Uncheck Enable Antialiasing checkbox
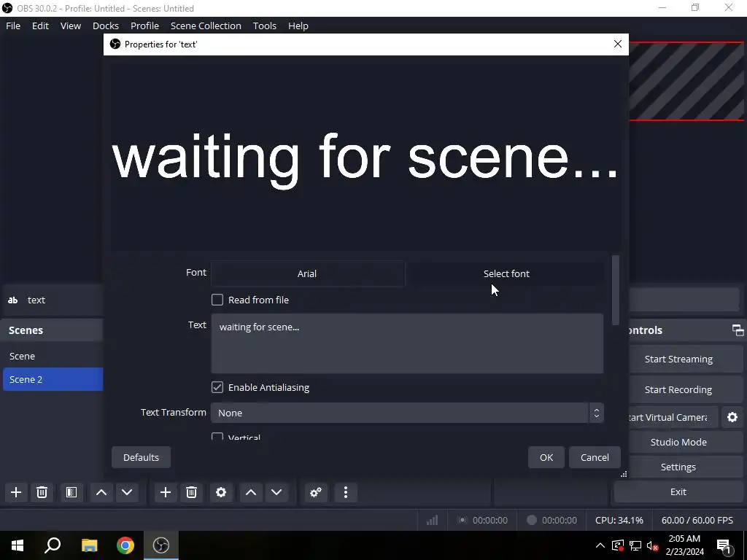747x560 pixels. (217, 387)
